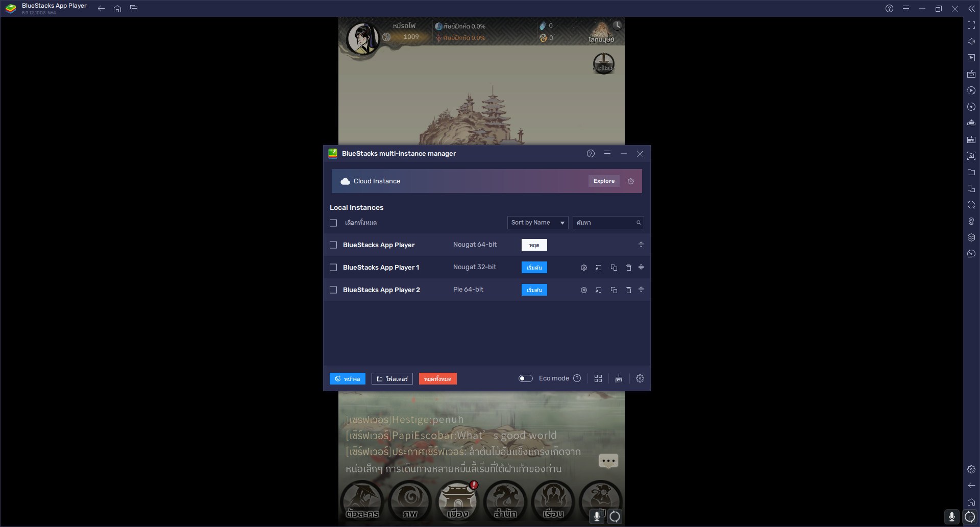Viewport: 980px width, 527px height.
Task: Create shortcut for App Player 1
Action: click(599, 268)
